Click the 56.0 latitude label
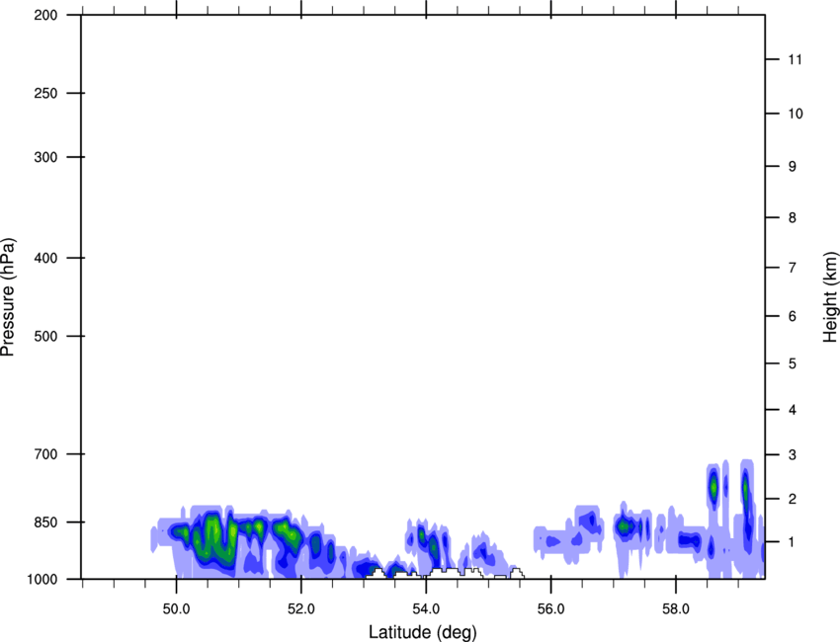The width and height of the screenshot is (840, 642). (x=550, y=608)
